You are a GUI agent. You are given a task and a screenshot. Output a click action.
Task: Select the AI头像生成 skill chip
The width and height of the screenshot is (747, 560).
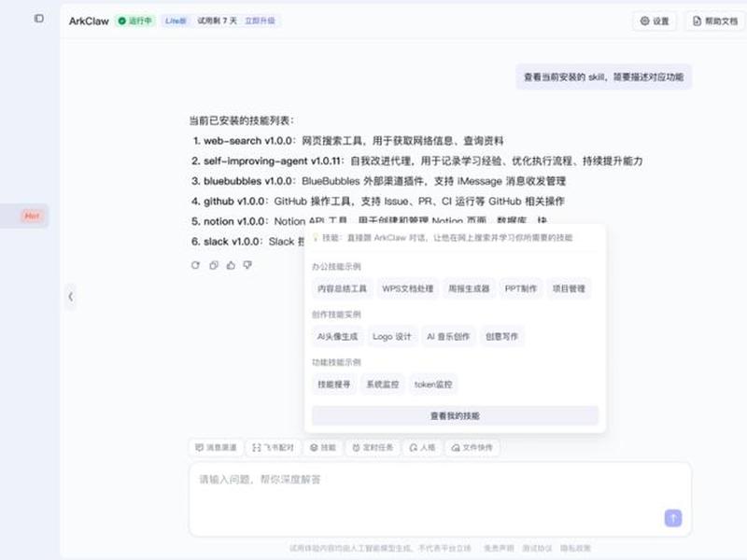[337, 337]
